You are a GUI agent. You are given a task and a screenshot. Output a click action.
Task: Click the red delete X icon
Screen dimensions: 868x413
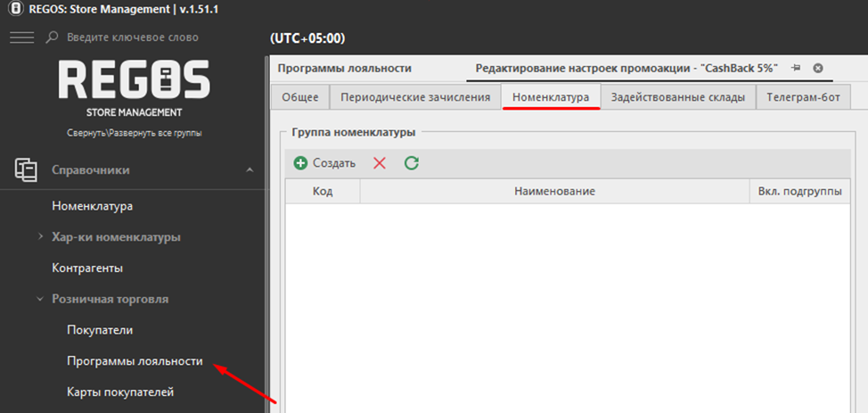(x=380, y=163)
